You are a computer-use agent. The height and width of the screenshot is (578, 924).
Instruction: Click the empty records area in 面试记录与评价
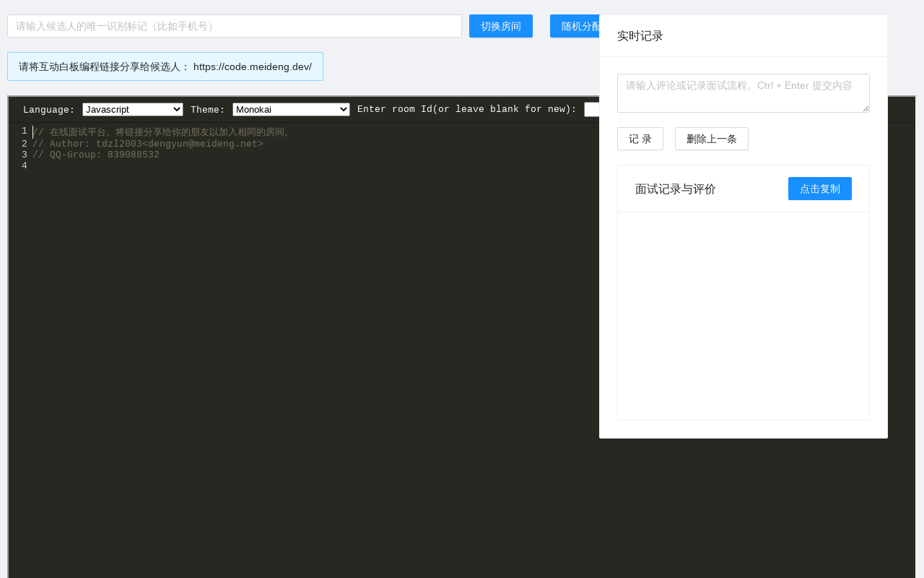(744, 316)
